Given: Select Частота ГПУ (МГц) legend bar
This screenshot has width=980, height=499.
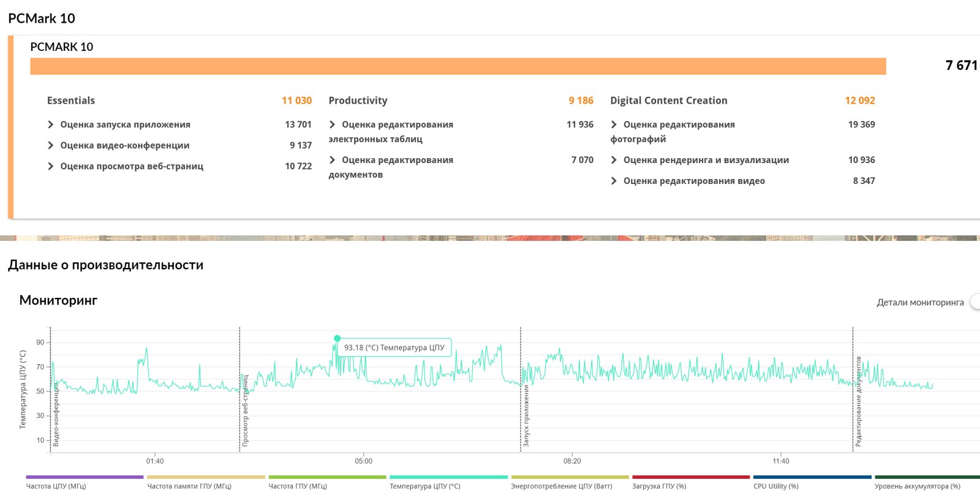Looking at the screenshot, I should (327, 477).
